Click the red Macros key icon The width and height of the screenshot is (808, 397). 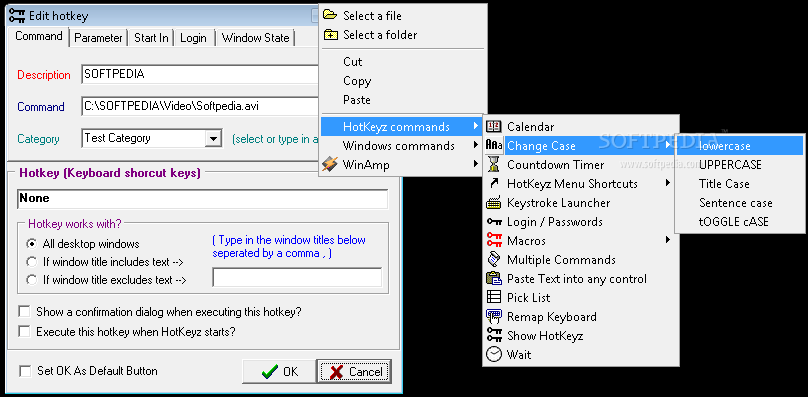click(494, 240)
